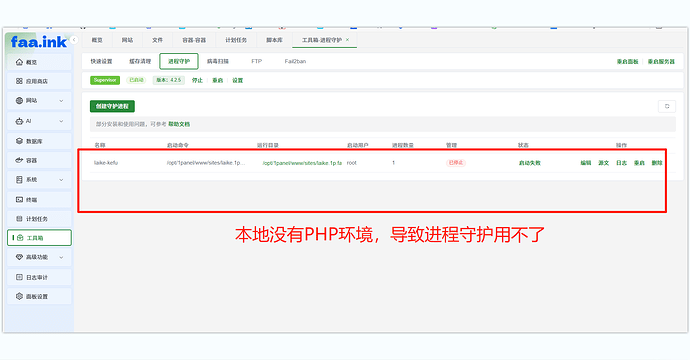Switch to the Fail2ban toolbox tab
Screen dimensions: 690x360
click(295, 61)
